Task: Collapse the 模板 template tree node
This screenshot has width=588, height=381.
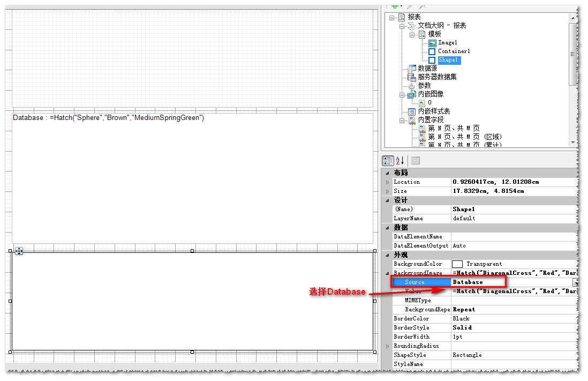Action: 412,34
